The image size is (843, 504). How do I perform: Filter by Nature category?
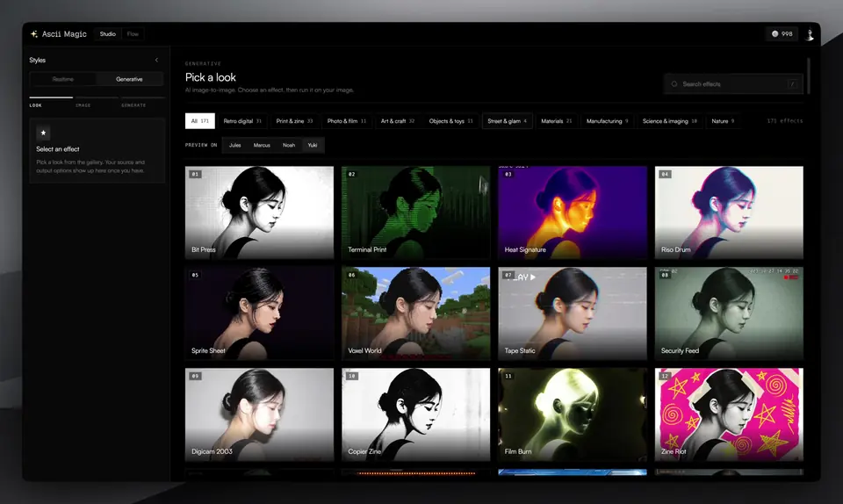pos(723,121)
